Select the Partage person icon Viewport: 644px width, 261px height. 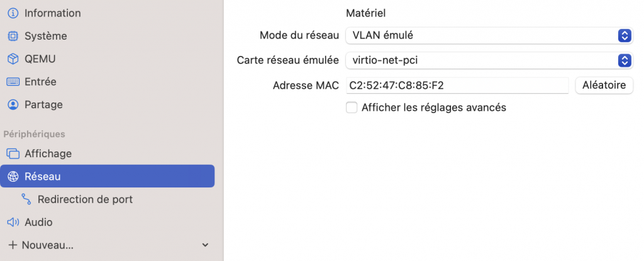13,104
